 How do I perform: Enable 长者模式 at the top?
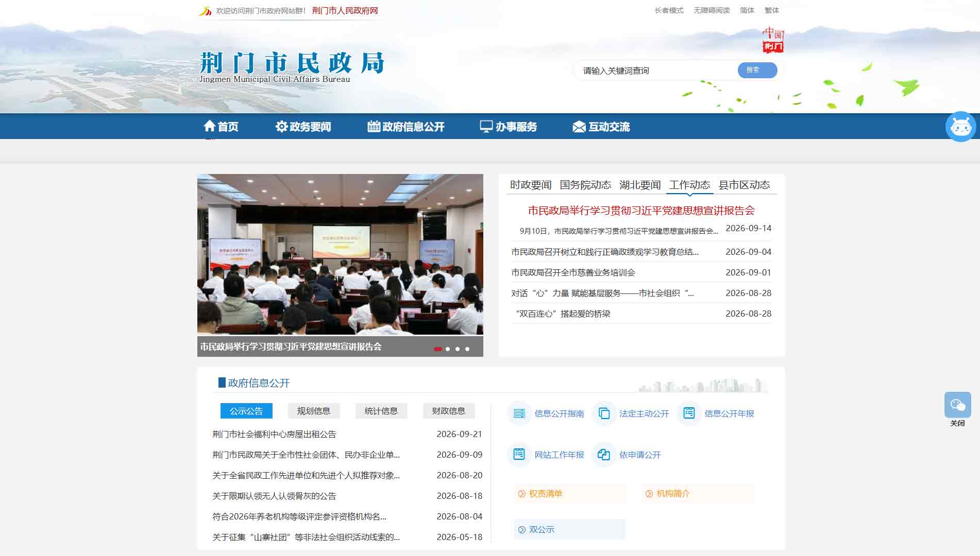pyautogui.click(x=669, y=10)
